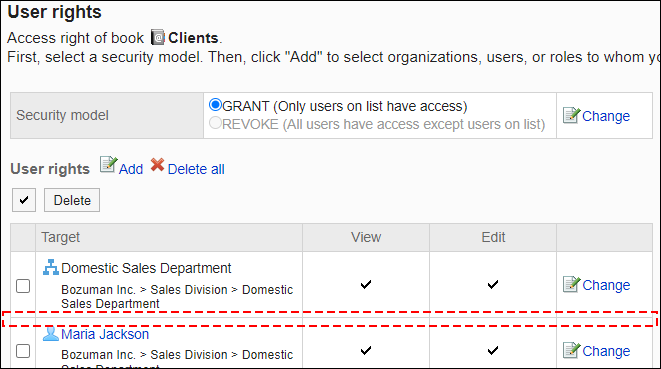Image resolution: width=661 pixels, height=369 pixels.
Task: Click the Security model label cell
Action: [107, 116]
